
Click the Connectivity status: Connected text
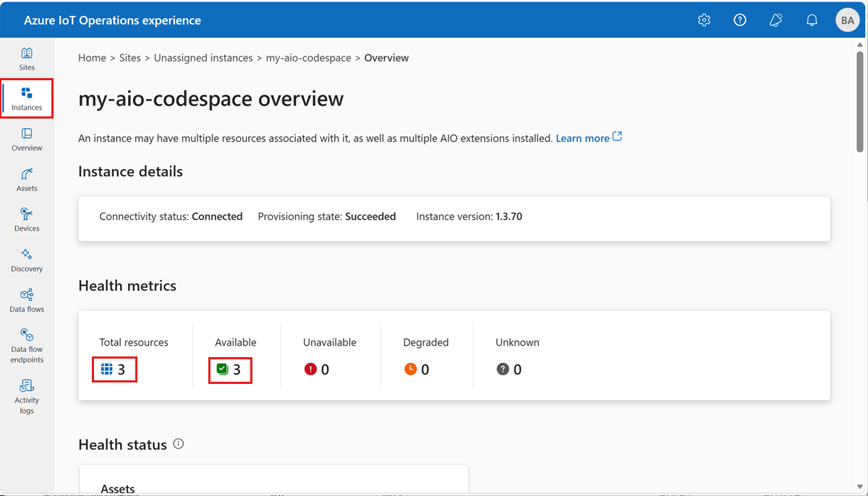tap(171, 216)
